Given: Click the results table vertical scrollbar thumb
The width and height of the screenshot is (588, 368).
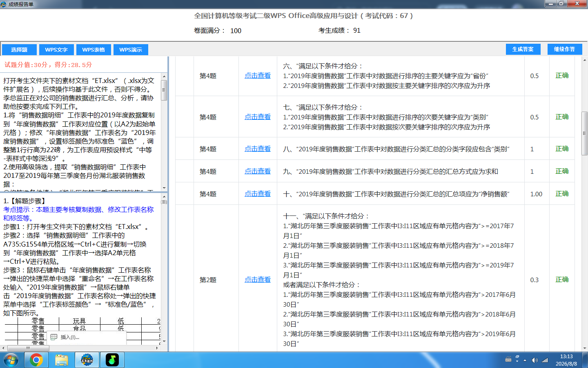Looking at the screenshot, I should 584,133.
